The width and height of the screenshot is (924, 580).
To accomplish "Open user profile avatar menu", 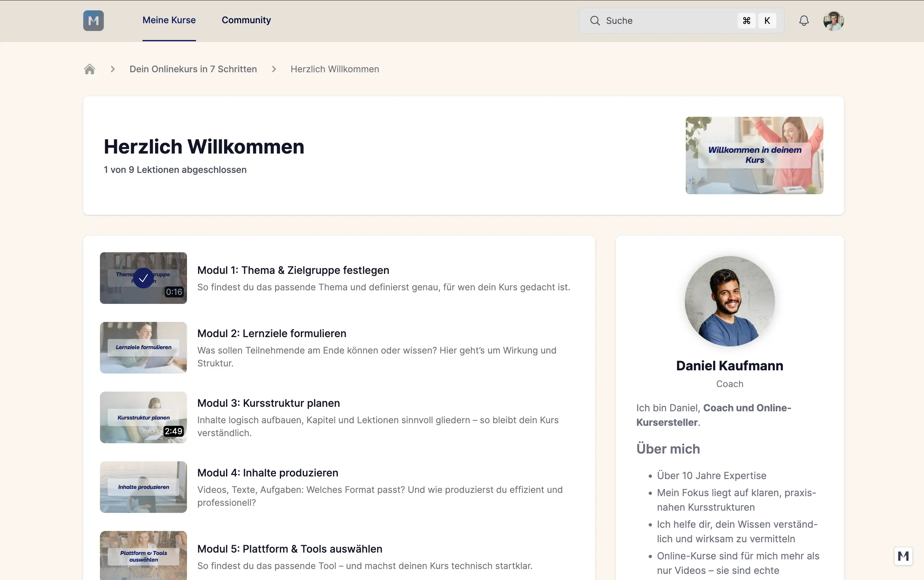I will pyautogui.click(x=833, y=20).
